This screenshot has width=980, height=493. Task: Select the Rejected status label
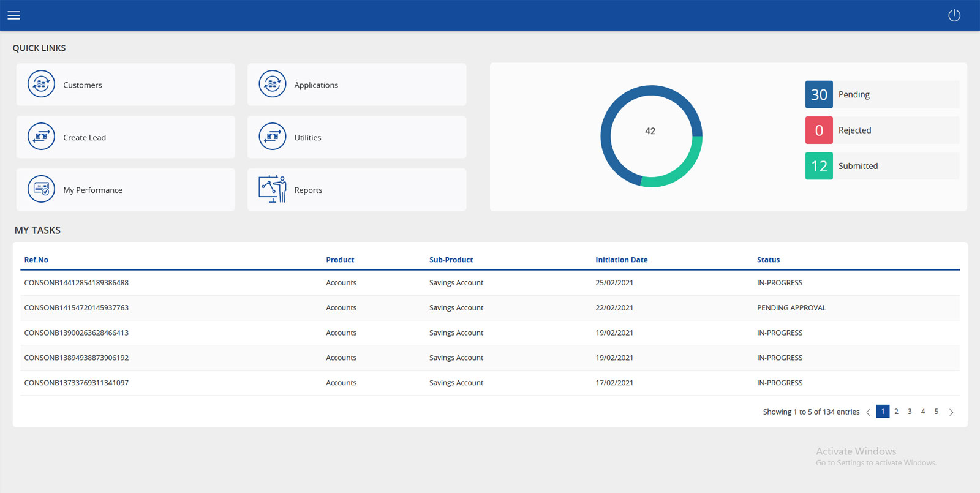[854, 130]
